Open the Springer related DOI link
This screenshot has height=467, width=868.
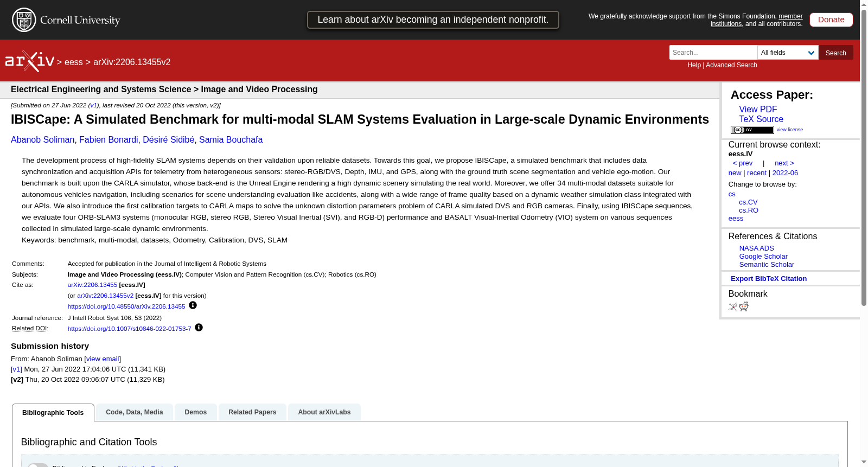coord(129,329)
